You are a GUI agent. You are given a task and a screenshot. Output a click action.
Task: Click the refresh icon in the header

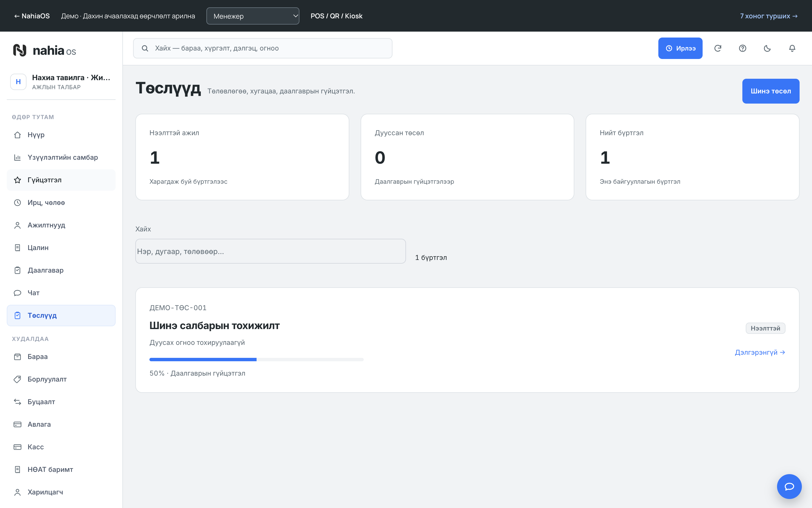tap(718, 48)
